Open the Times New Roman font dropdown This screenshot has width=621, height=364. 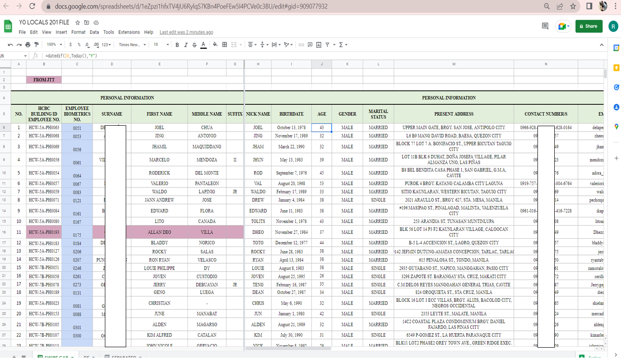[x=133, y=45]
